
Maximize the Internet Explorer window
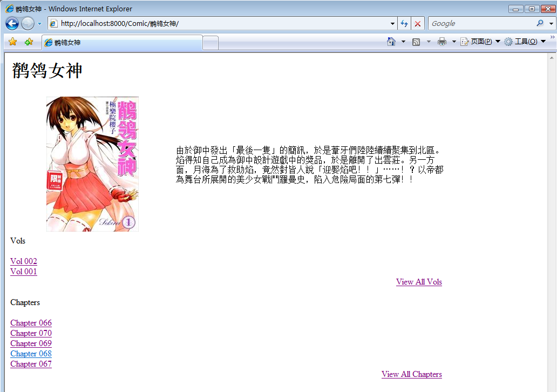coord(532,9)
